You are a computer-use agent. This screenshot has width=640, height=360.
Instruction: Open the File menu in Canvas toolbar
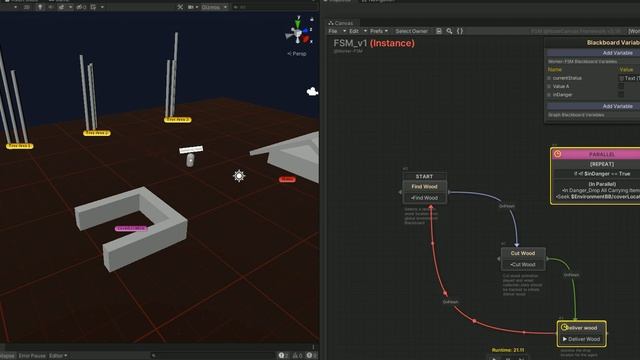tap(336, 31)
